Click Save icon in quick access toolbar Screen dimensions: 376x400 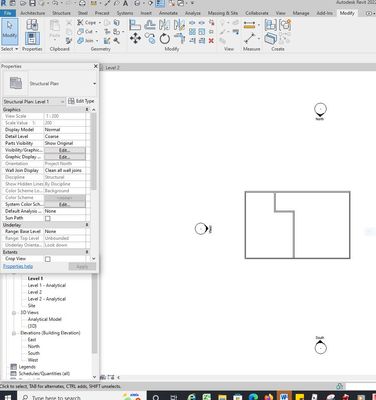click(32, 4)
